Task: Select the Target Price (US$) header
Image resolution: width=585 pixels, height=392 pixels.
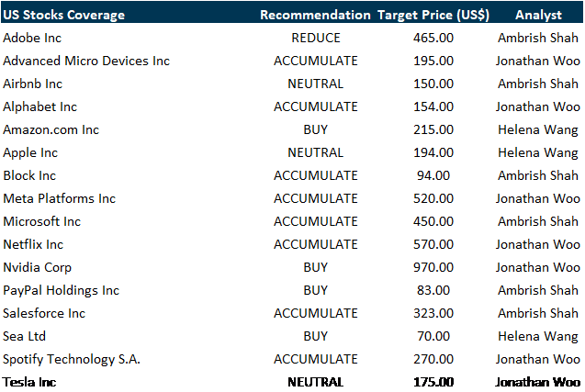Action: tap(433, 15)
